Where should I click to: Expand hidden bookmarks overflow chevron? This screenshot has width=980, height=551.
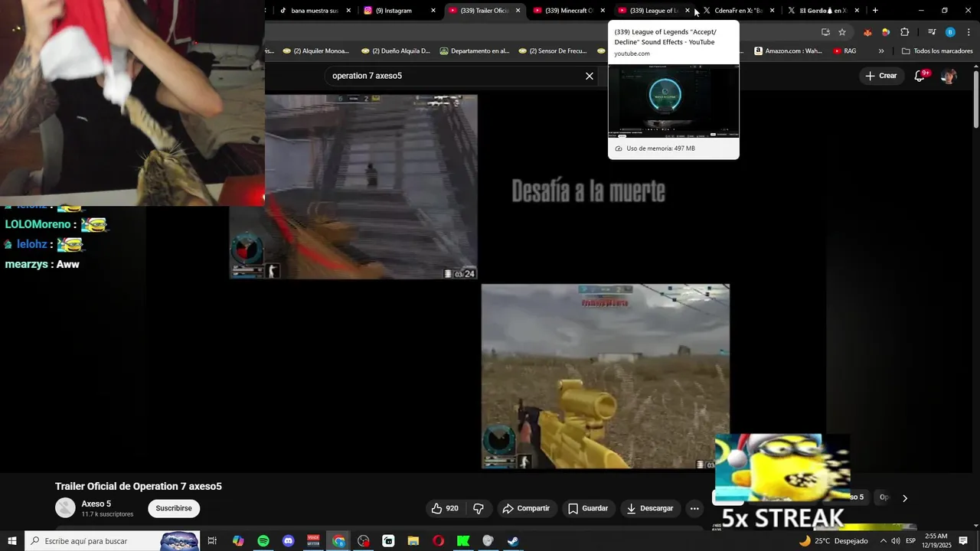coord(881,51)
